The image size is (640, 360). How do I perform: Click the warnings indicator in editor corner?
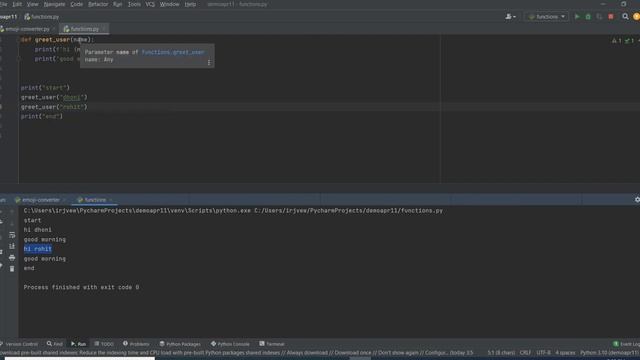[x=616, y=40]
